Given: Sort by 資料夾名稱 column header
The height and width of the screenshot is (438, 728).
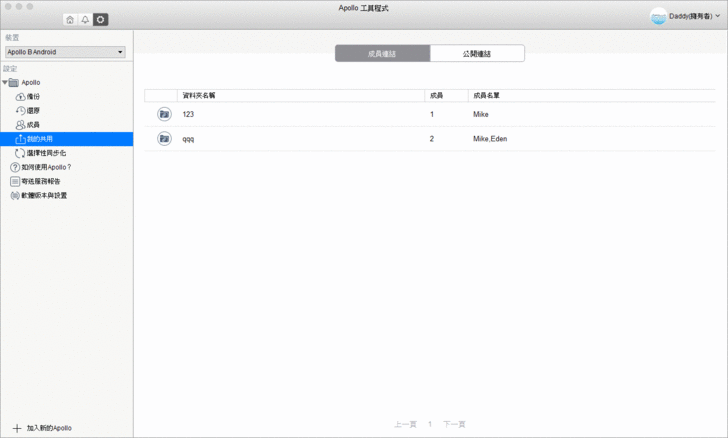Looking at the screenshot, I should coord(200,95).
